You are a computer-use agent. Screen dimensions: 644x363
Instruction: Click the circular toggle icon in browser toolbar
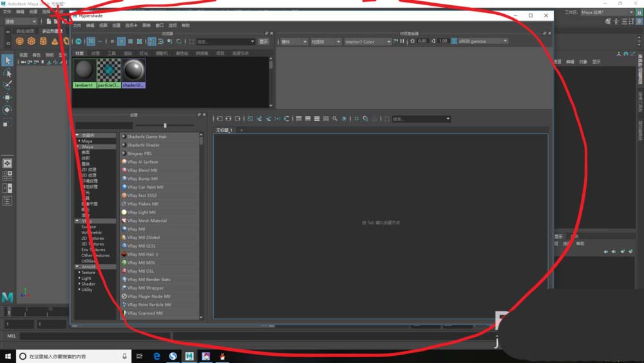click(x=79, y=41)
